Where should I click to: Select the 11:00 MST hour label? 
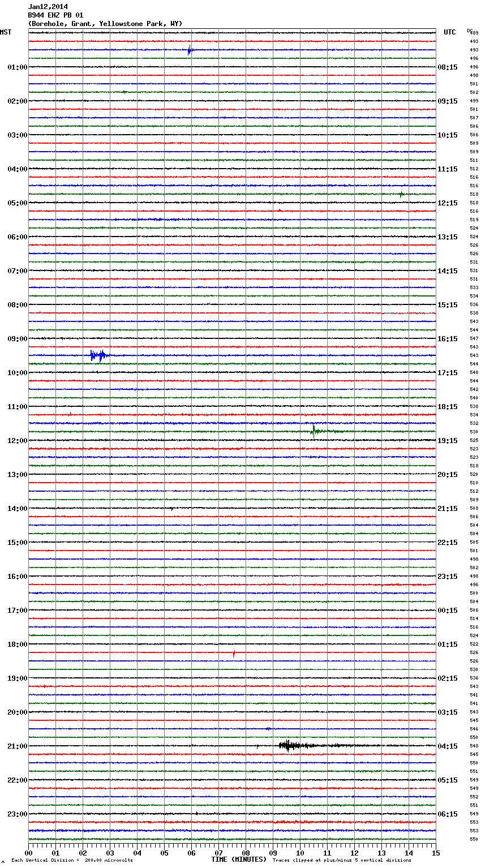(x=17, y=407)
